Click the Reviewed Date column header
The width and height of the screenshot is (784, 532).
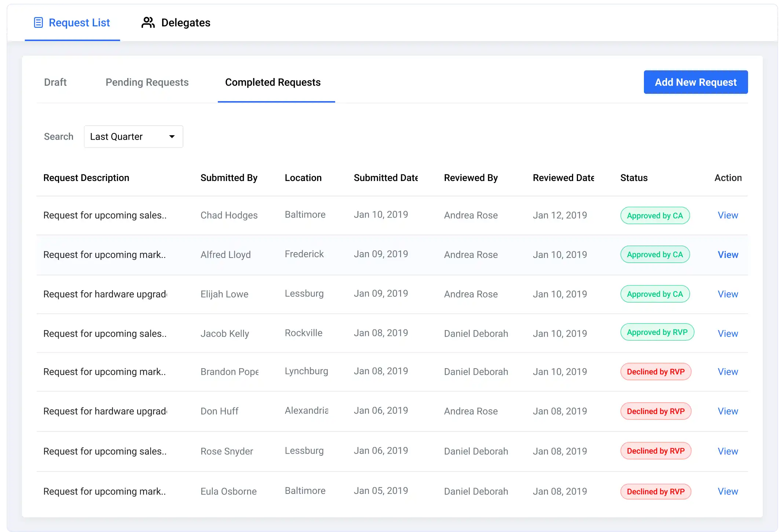(563, 178)
